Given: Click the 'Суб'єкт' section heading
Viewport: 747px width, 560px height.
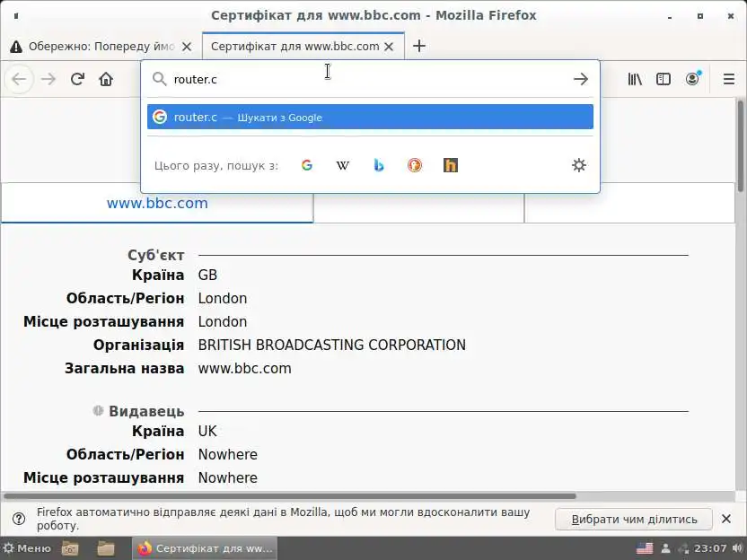Looking at the screenshot, I should (156, 255).
